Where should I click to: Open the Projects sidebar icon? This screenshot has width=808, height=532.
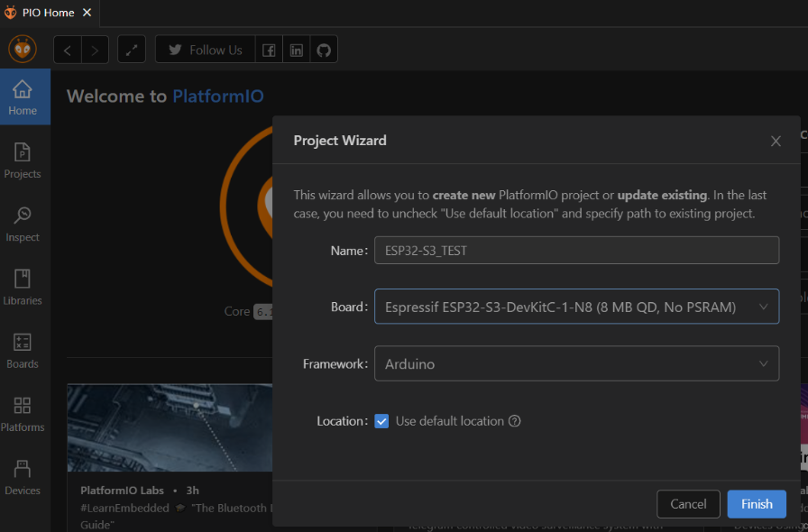[23, 160]
